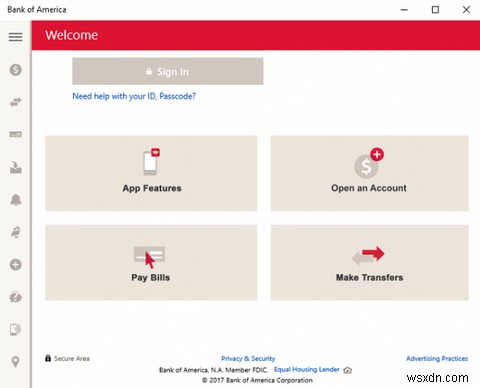Select the Make Transfers tile
This screenshot has height=388, width=480.
click(369, 263)
